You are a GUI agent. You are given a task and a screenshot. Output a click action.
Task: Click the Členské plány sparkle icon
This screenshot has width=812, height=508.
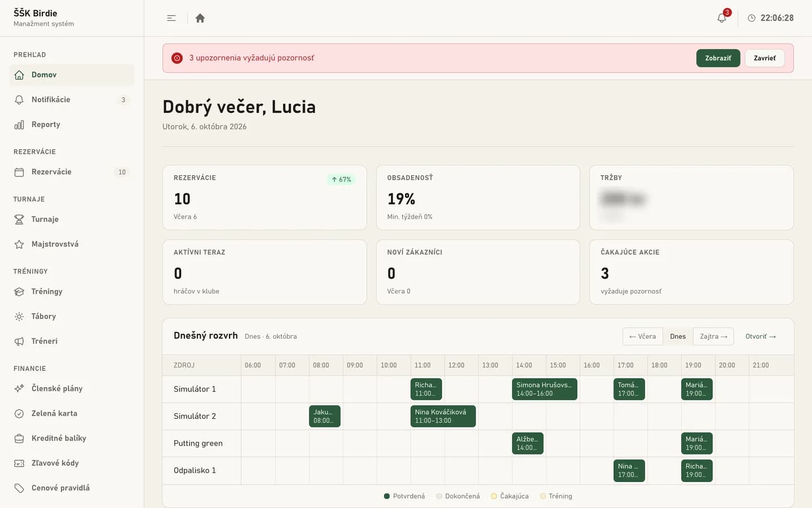point(19,389)
